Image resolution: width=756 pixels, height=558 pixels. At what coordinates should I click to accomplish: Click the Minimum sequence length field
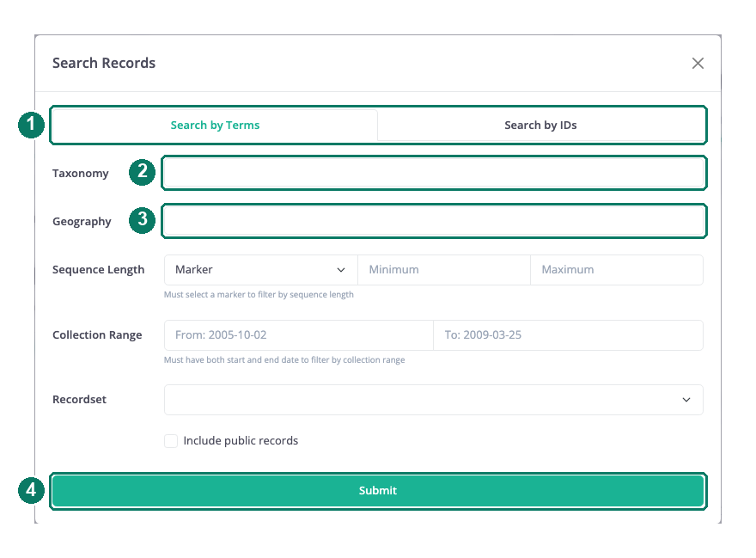pos(444,270)
